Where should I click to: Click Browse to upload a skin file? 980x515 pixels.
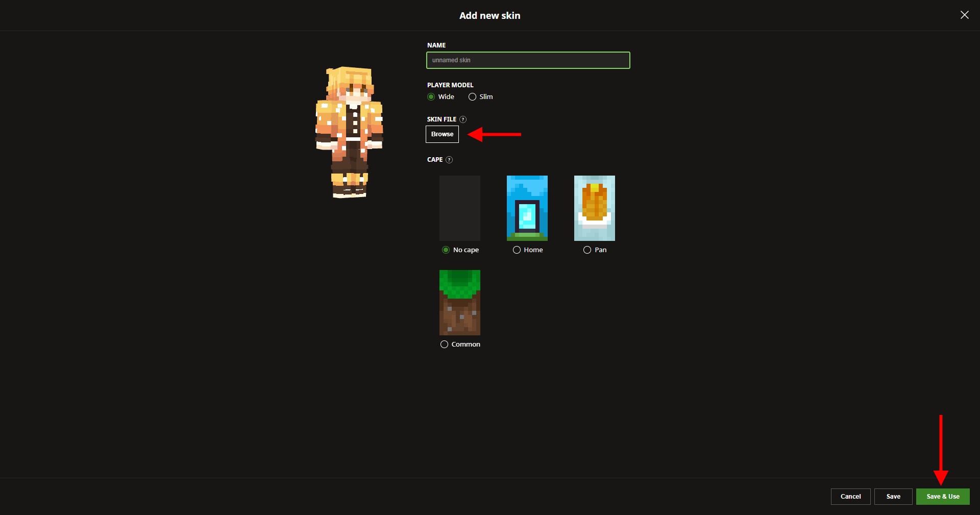pos(442,134)
